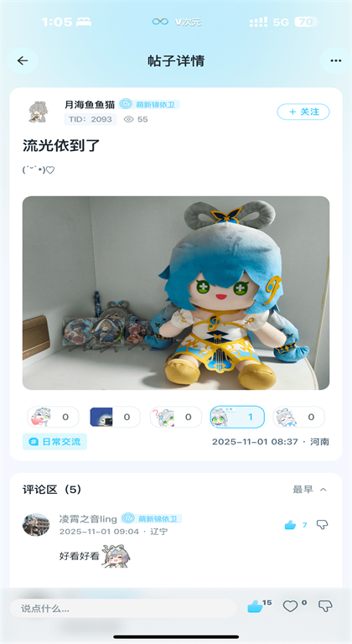Toggle the first sticker reaction with 0
This screenshot has height=644, width=352.
click(53, 418)
